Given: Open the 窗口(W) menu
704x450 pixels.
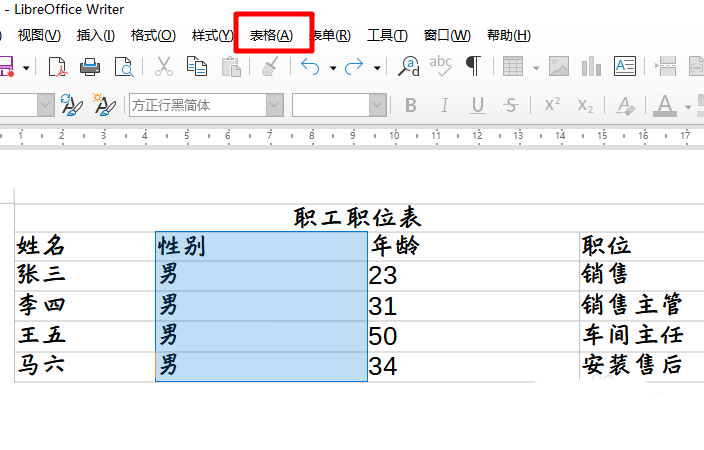Looking at the screenshot, I should [x=447, y=35].
